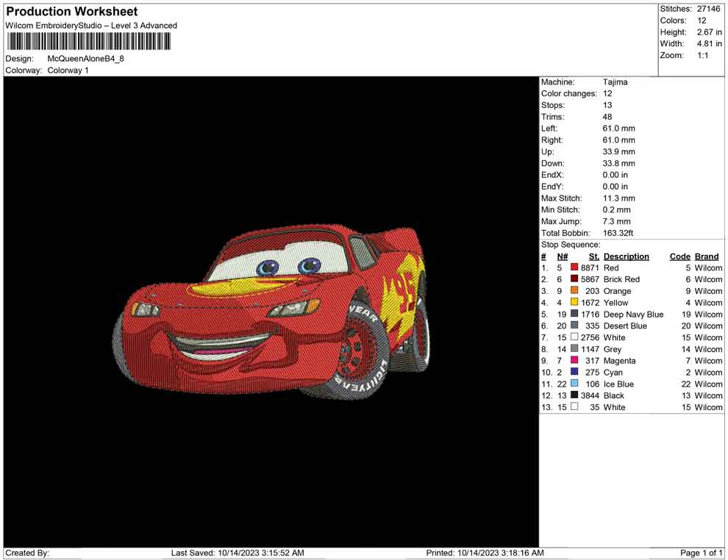
Task: Click the Page 1 of 1 footer text
Action: click(702, 553)
